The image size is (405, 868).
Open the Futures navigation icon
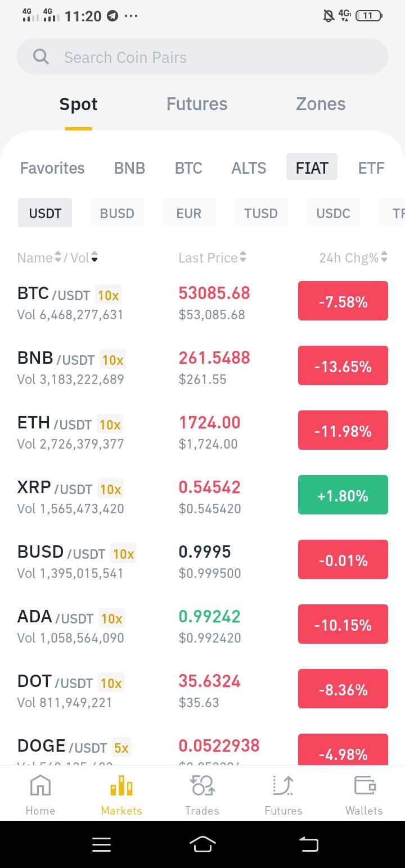pos(283,785)
